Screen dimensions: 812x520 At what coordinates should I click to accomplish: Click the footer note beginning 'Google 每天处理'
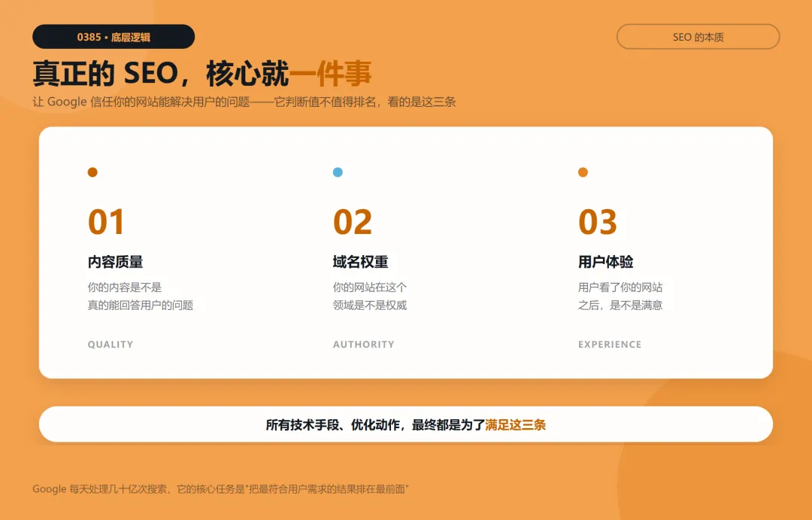pos(220,489)
